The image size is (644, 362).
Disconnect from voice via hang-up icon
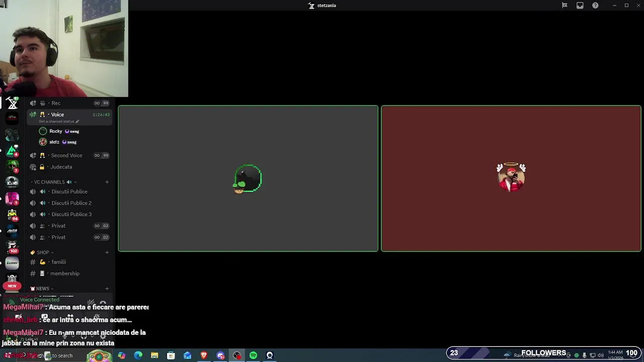click(x=103, y=303)
